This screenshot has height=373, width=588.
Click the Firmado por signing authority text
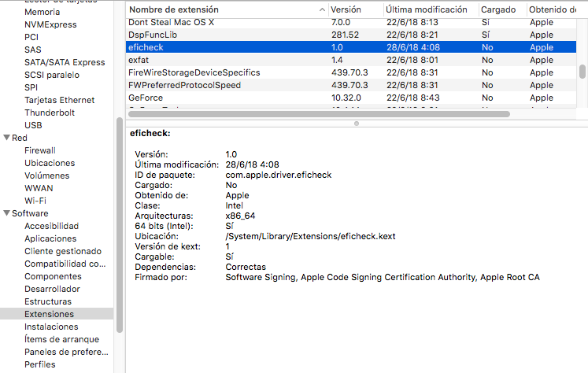click(x=383, y=277)
